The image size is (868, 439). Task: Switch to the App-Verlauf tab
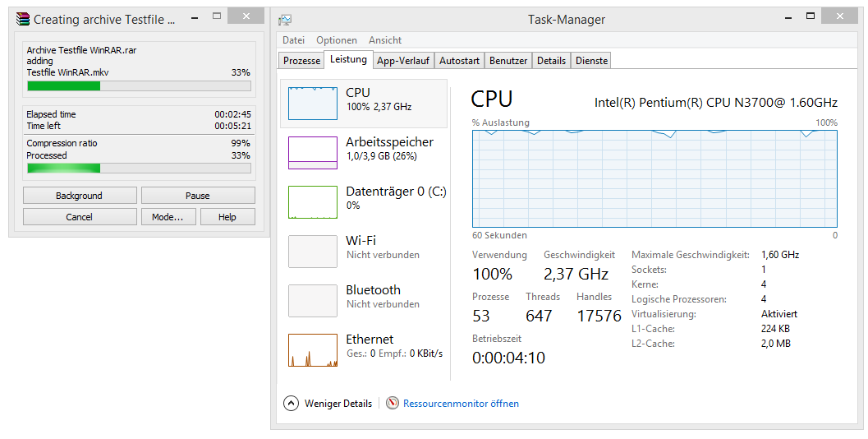(403, 60)
